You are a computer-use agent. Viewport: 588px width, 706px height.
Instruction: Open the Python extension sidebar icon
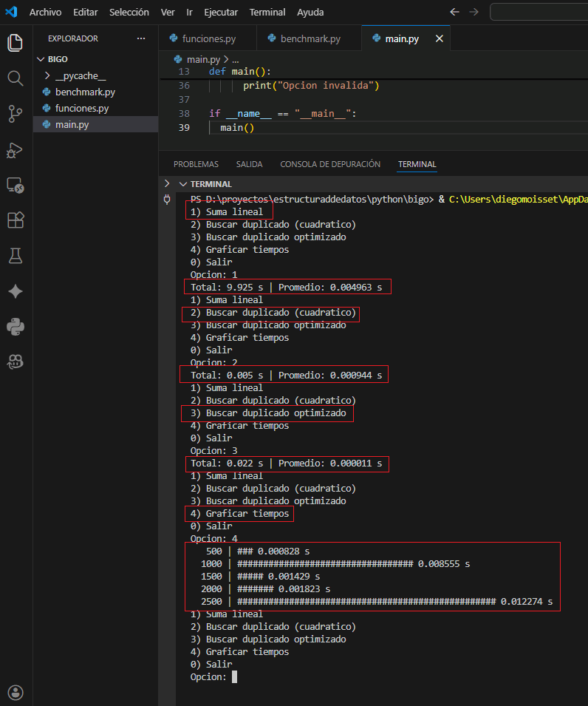[16, 326]
